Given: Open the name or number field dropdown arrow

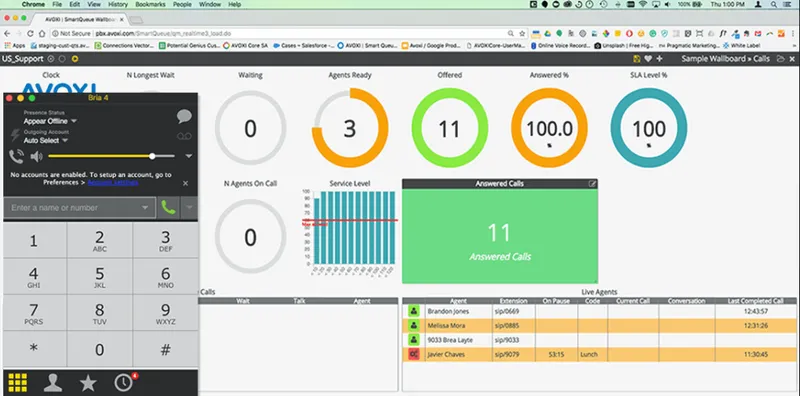Looking at the screenshot, I should (x=145, y=208).
